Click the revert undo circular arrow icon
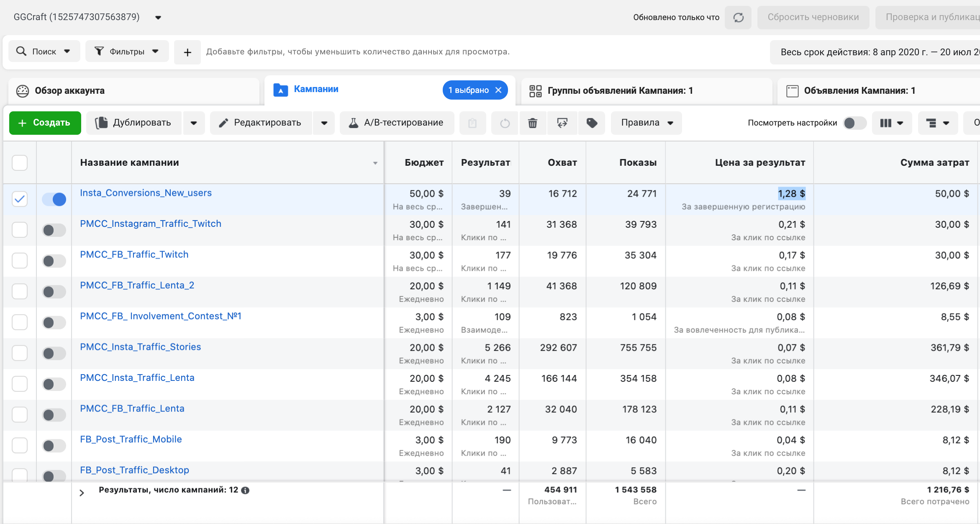Image resolution: width=980 pixels, height=524 pixels. [x=505, y=123]
